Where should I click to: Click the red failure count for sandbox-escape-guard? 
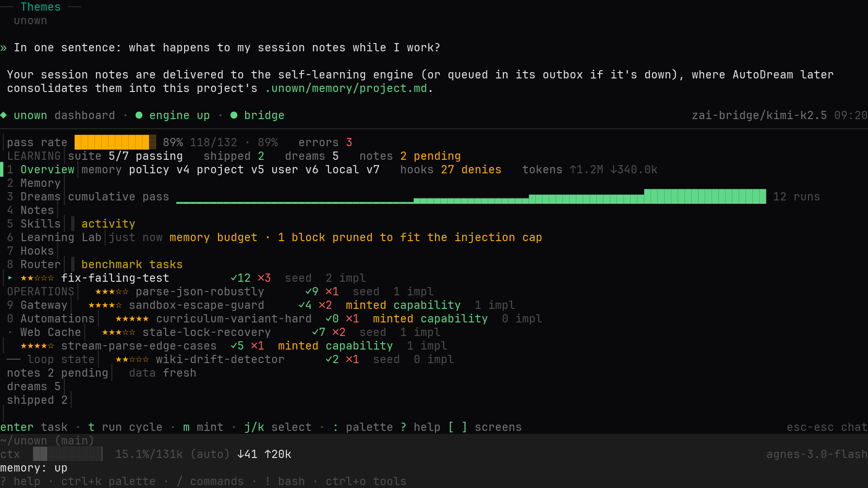325,305
